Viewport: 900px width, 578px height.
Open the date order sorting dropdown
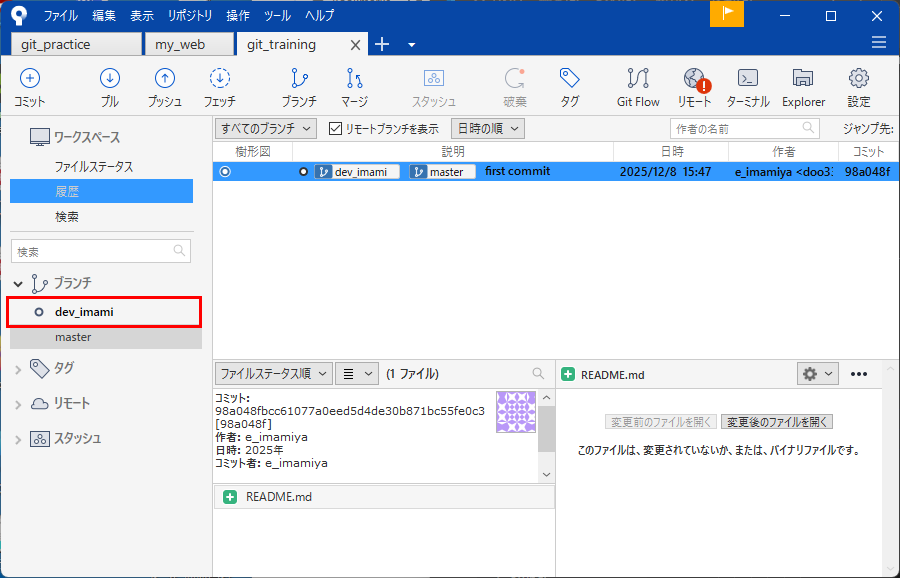click(x=489, y=129)
